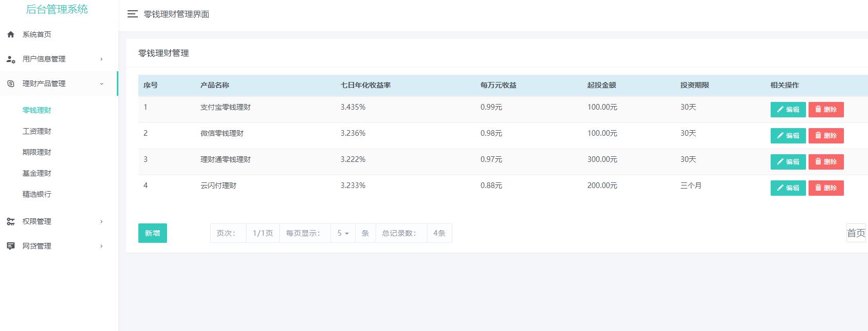This screenshot has height=331, width=868.
Task: Click the 序号 column header
Action: [151, 85]
